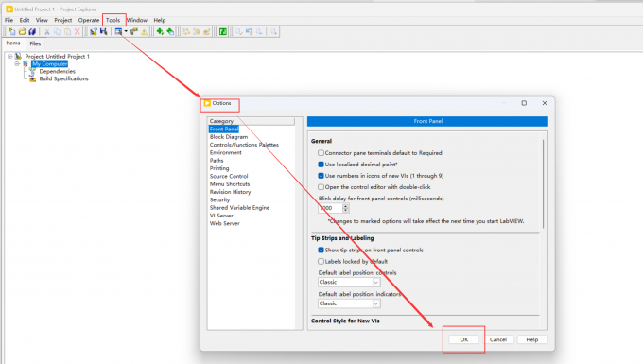Click the Options dialog vertical scrollbar

coord(544,183)
